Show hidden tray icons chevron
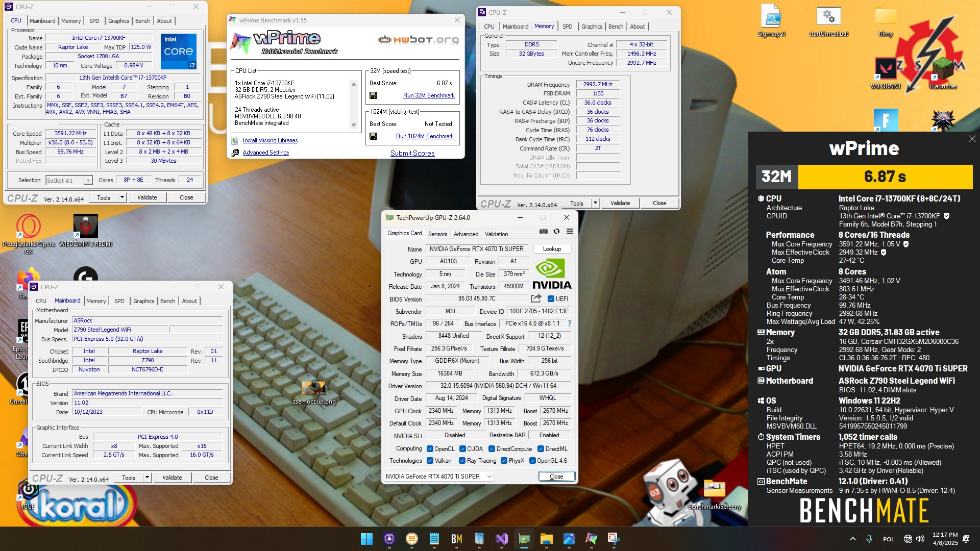Screen dimensions: 980x551 (x=852, y=539)
